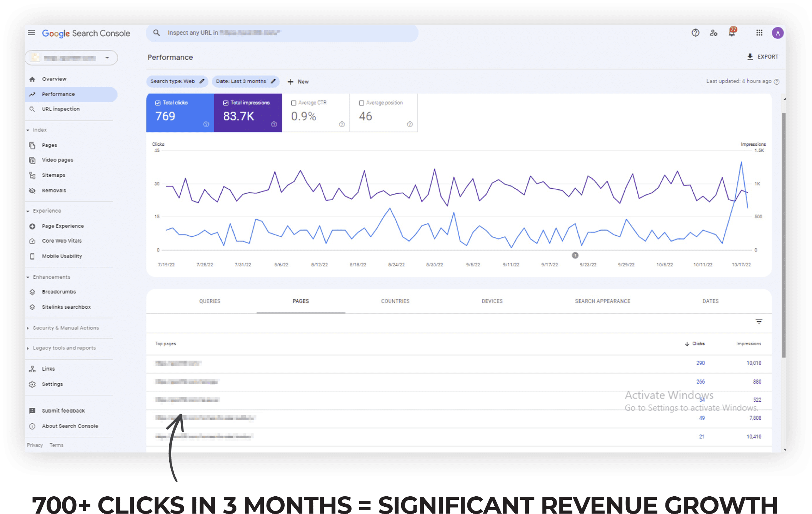The width and height of the screenshot is (812, 514).
Task: Open the Privacy link
Action: coord(35,445)
